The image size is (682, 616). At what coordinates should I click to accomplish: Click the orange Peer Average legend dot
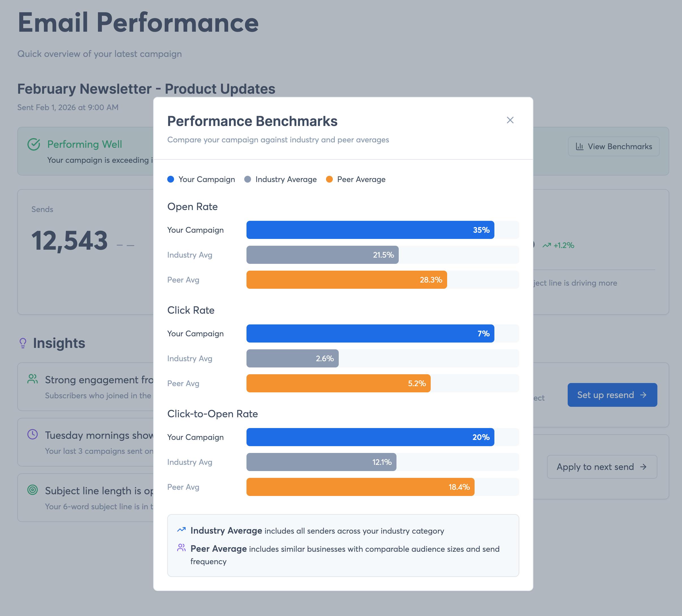point(329,179)
